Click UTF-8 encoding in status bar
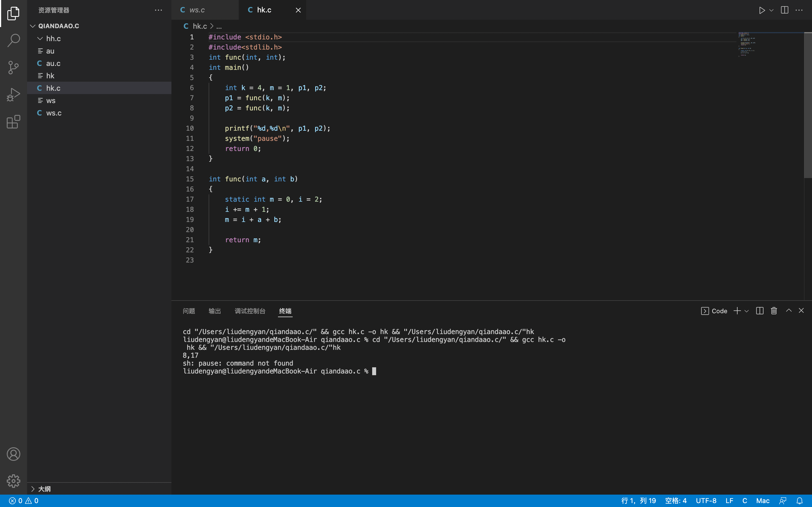Image resolution: width=812 pixels, height=507 pixels. [706, 501]
